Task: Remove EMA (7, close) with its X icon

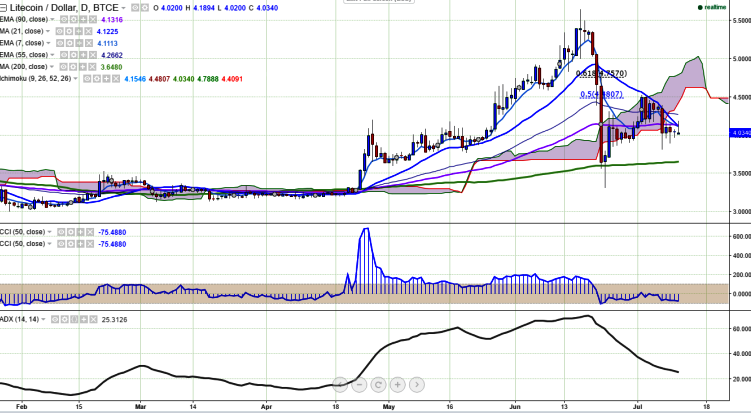Action: (89, 43)
